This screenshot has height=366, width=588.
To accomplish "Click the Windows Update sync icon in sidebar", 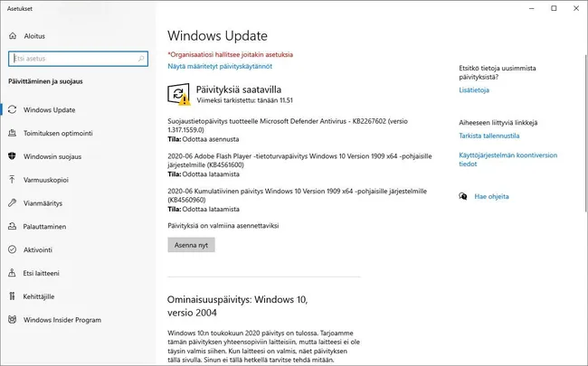I will pyautogui.click(x=13, y=110).
